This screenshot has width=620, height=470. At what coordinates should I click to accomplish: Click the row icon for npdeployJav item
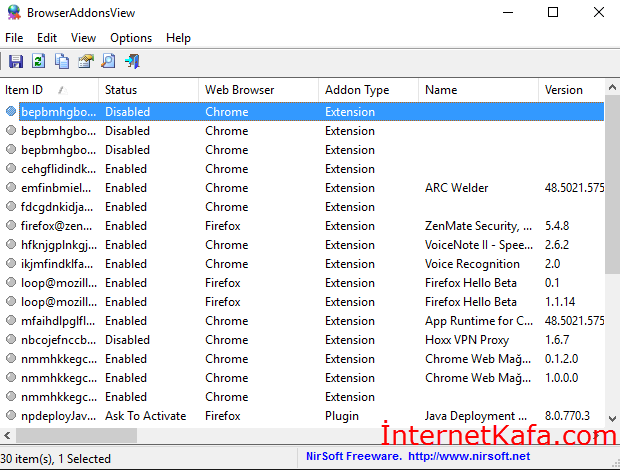click(11, 415)
